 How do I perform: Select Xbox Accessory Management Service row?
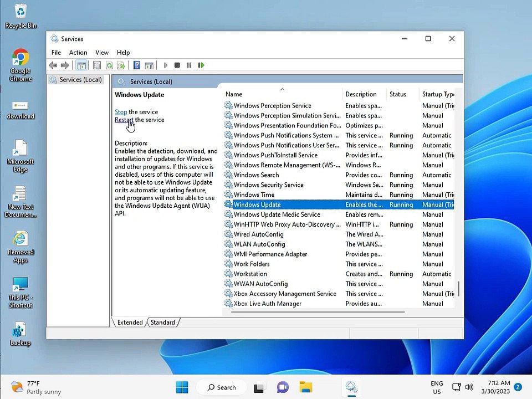(x=339, y=294)
